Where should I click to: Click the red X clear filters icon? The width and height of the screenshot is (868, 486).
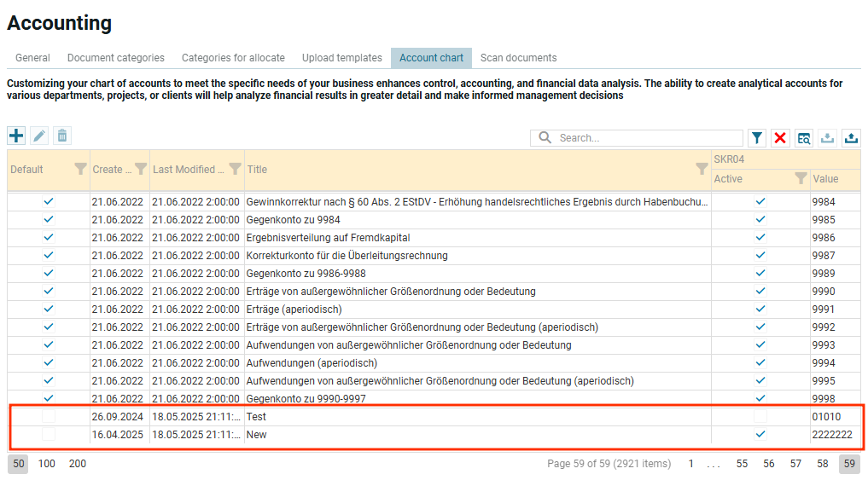point(780,138)
